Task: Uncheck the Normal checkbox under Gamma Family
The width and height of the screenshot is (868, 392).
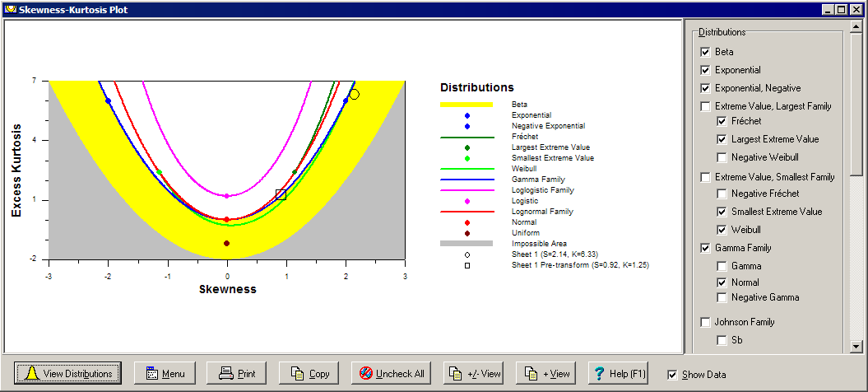Action: pos(722,282)
